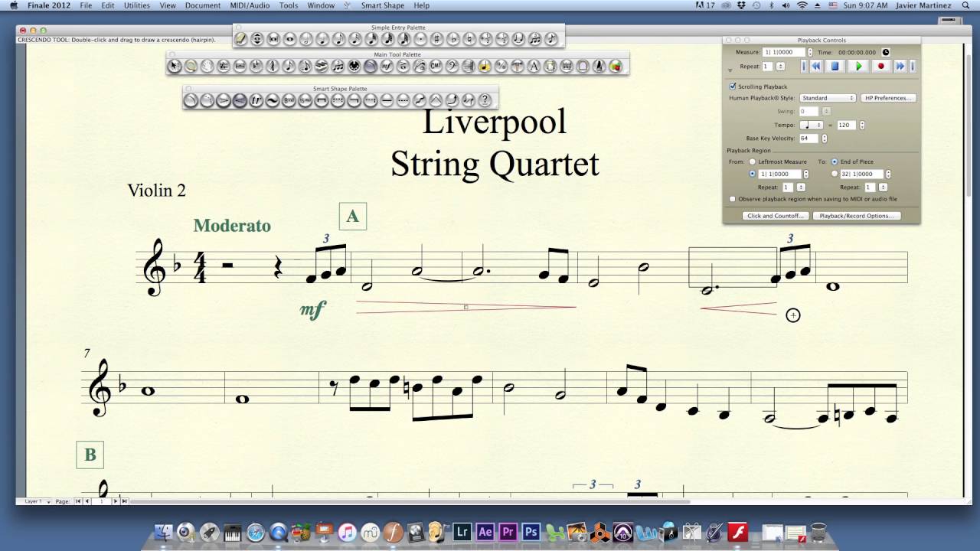The height and width of the screenshot is (551, 980).
Task: Open the Smart Shape menu
Action: point(383,5)
